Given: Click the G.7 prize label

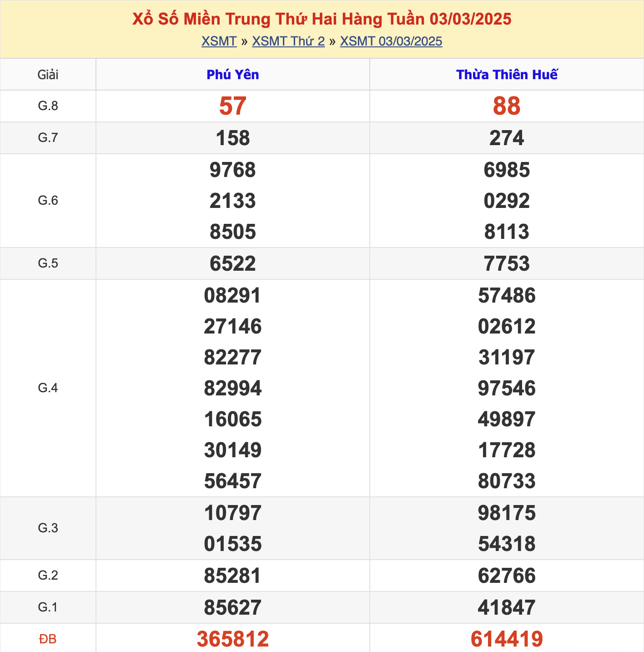Looking at the screenshot, I should (48, 138).
